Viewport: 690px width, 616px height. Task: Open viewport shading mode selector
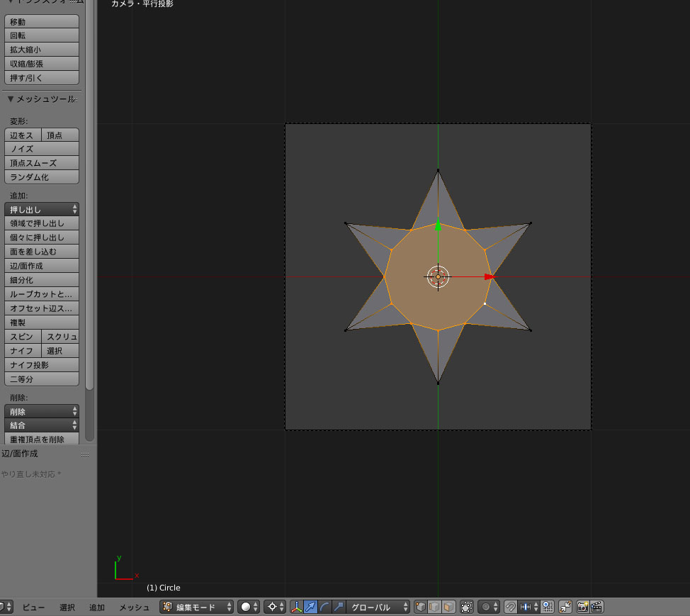[249, 607]
